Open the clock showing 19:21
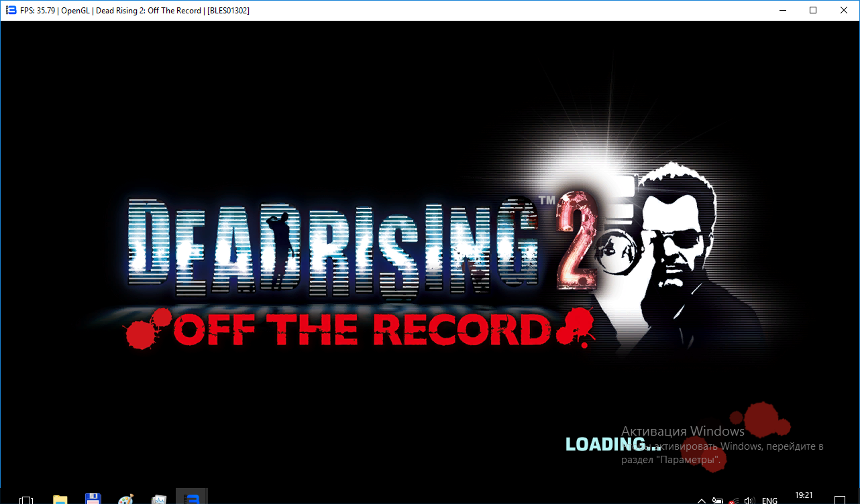860x504 pixels. [804, 497]
